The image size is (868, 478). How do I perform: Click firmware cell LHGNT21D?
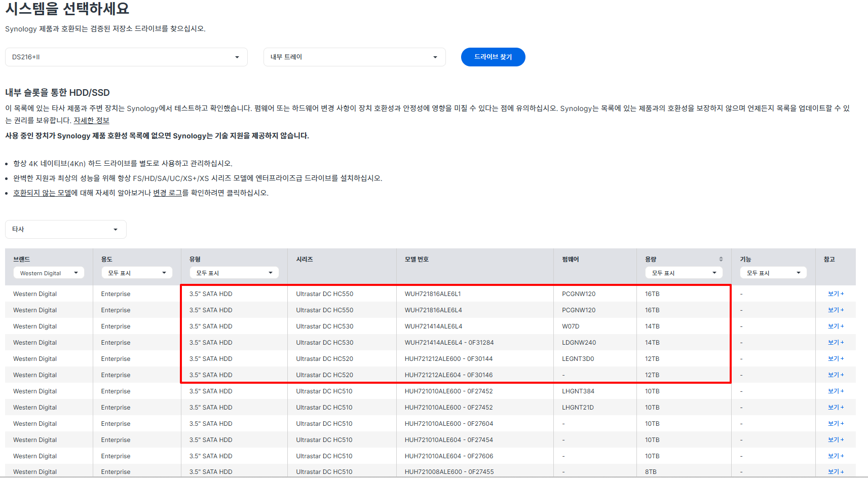(x=578, y=408)
